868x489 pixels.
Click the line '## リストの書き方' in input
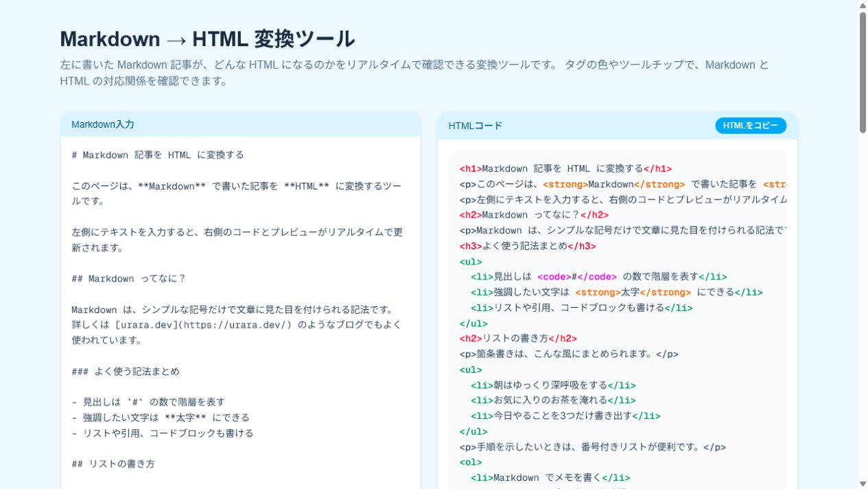[x=113, y=464]
